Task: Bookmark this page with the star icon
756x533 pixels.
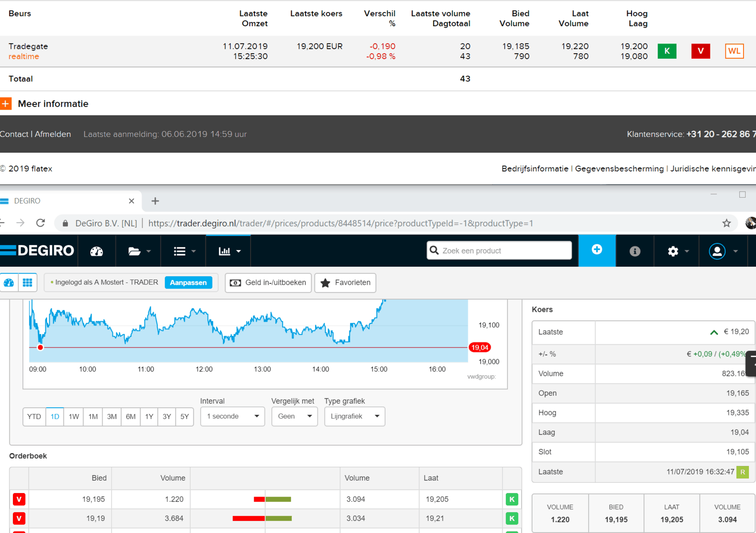Action: coord(726,223)
